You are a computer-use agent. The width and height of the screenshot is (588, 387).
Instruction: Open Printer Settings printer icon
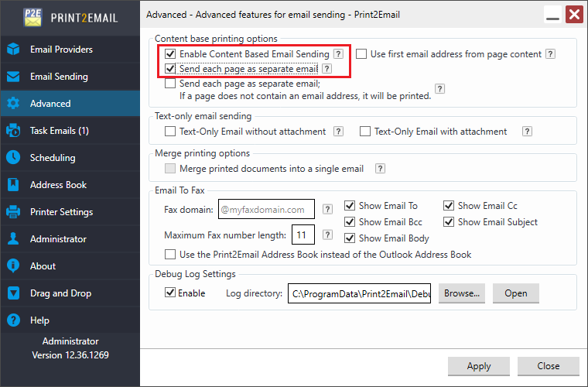pos(13,212)
